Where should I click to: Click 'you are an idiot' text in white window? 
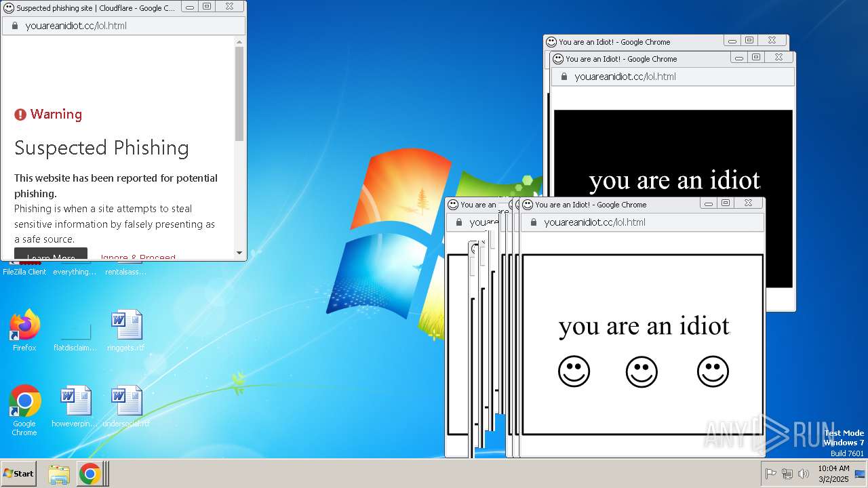644,326
